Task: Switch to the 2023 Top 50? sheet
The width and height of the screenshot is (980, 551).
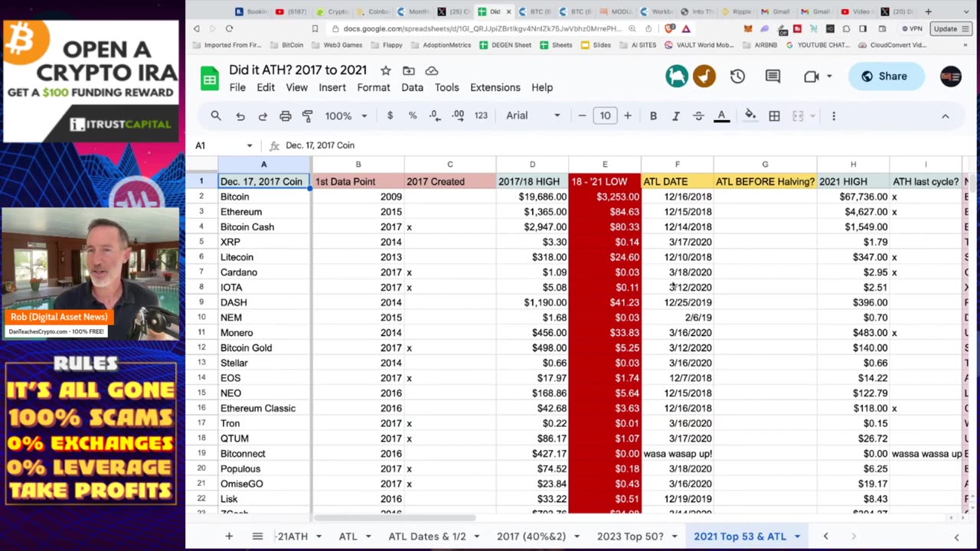Action: (630, 536)
